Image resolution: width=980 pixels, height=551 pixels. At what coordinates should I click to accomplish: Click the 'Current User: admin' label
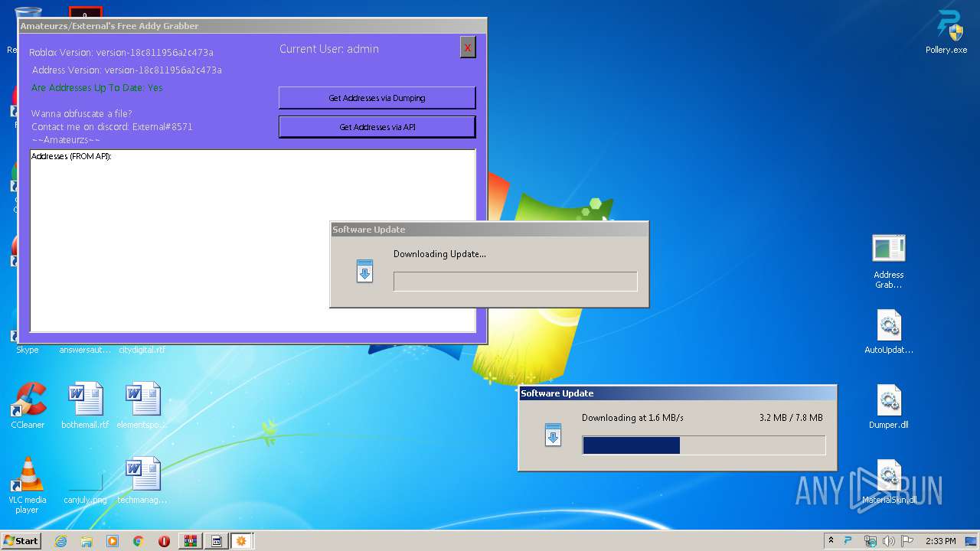(x=329, y=49)
